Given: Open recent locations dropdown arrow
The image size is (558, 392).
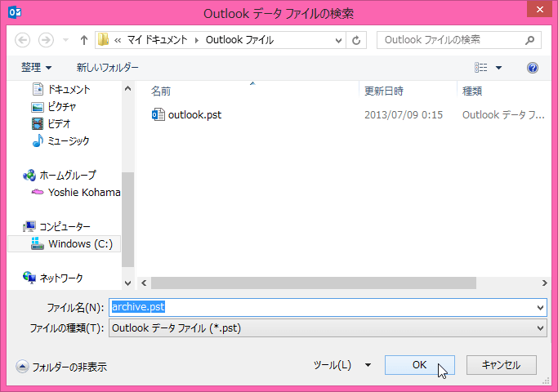Looking at the screenshot, I should [x=65, y=40].
